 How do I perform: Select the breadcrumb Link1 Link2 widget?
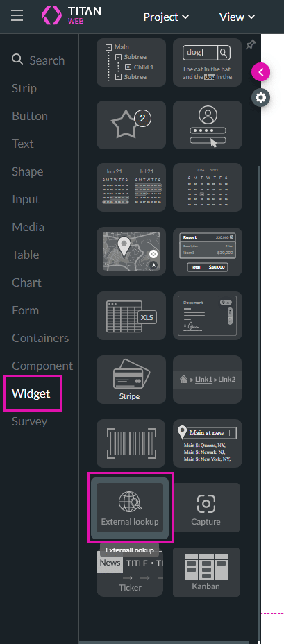(208, 380)
